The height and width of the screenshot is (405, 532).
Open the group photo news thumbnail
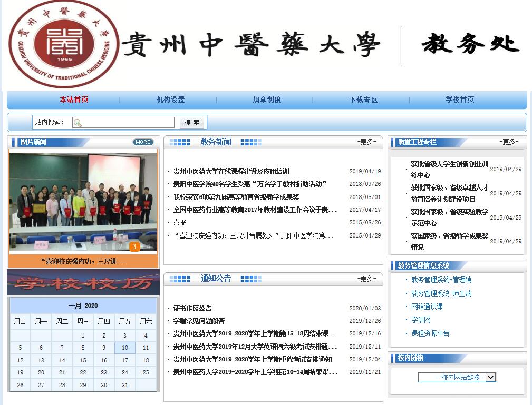coord(83,202)
